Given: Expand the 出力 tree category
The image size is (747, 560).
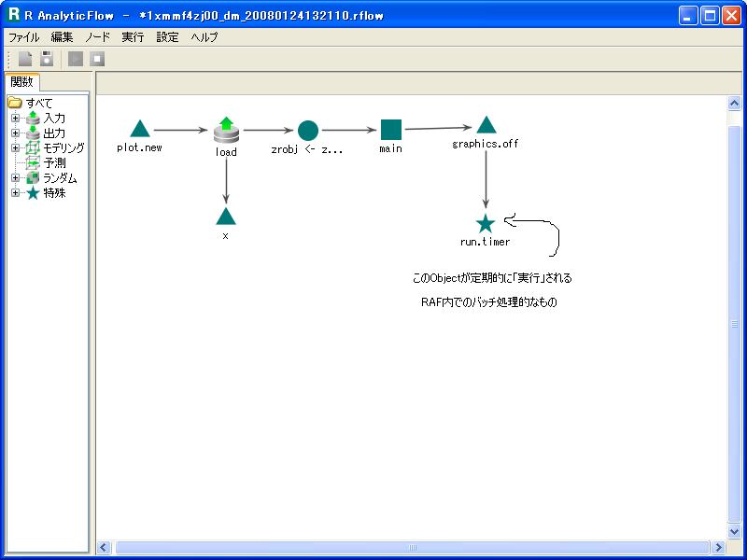Looking at the screenshot, I should (x=15, y=133).
